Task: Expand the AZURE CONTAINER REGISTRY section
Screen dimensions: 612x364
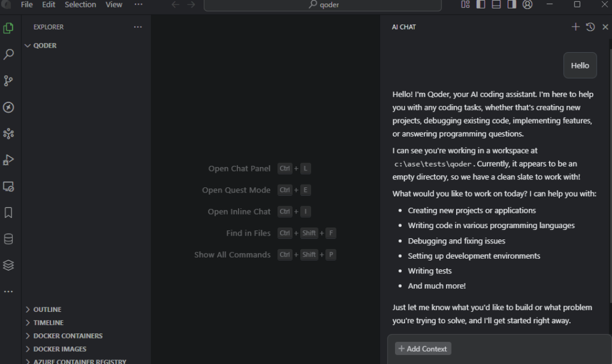Action: pyautogui.click(x=86, y=361)
